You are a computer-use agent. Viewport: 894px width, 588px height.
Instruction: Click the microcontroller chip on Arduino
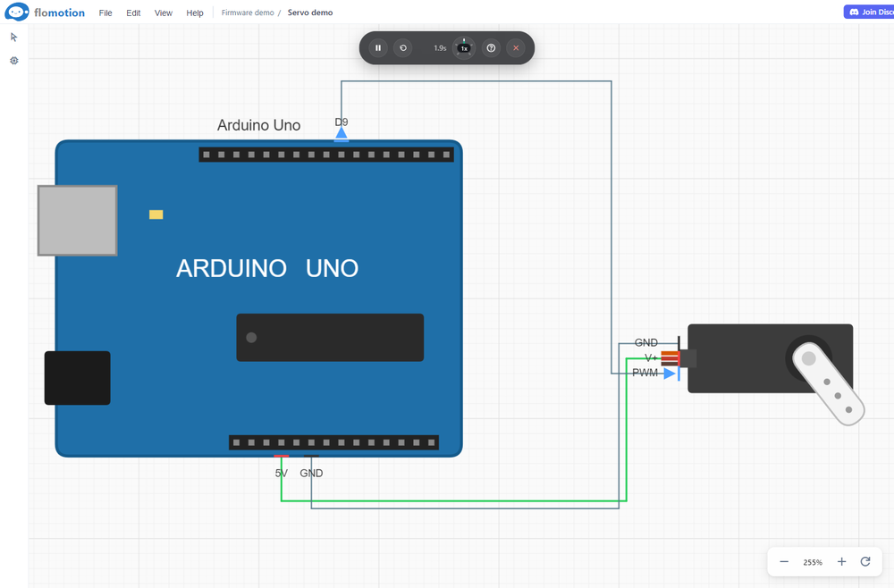tap(330, 337)
